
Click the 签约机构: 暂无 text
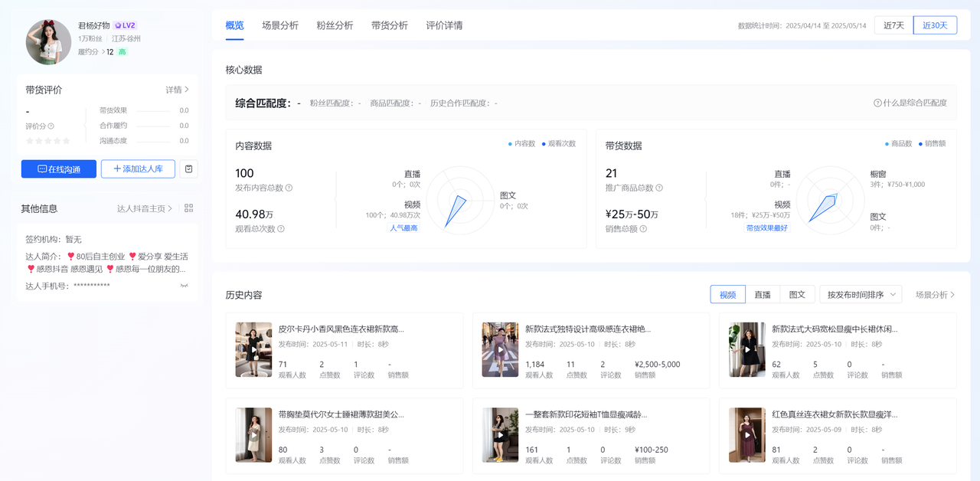tap(53, 239)
